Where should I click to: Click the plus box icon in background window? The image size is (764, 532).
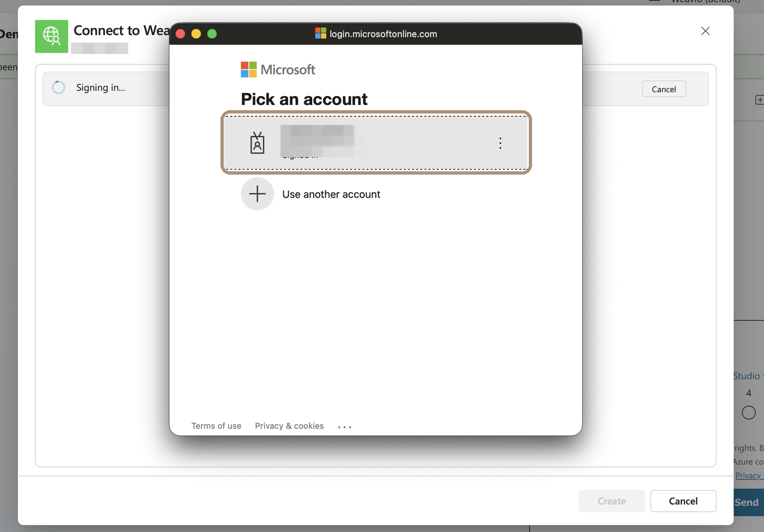click(x=759, y=100)
